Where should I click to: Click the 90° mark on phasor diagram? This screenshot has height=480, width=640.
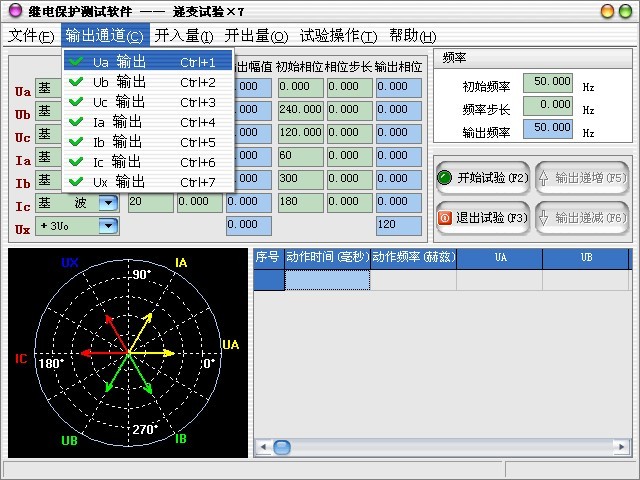142,274
